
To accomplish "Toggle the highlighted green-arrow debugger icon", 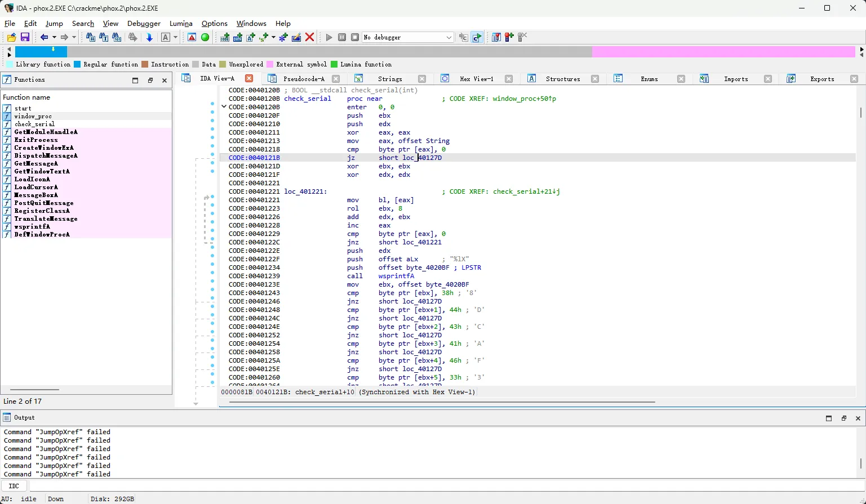I will coord(477,37).
